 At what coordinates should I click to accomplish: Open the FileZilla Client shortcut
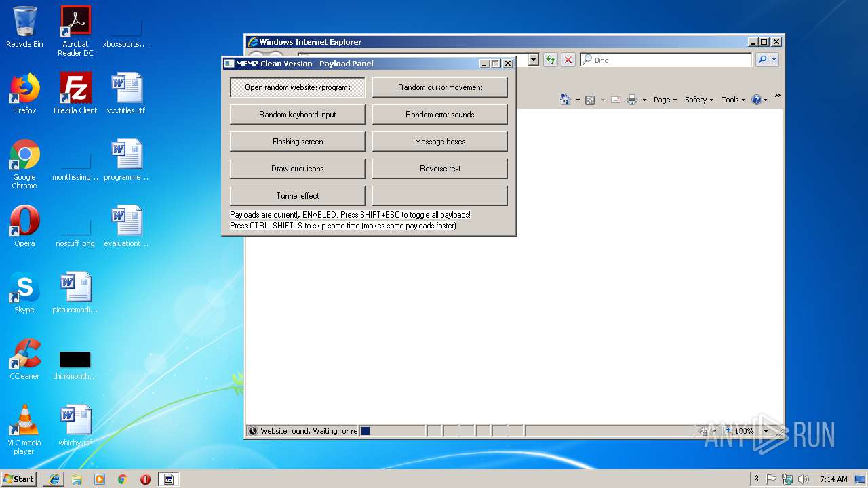point(75,94)
